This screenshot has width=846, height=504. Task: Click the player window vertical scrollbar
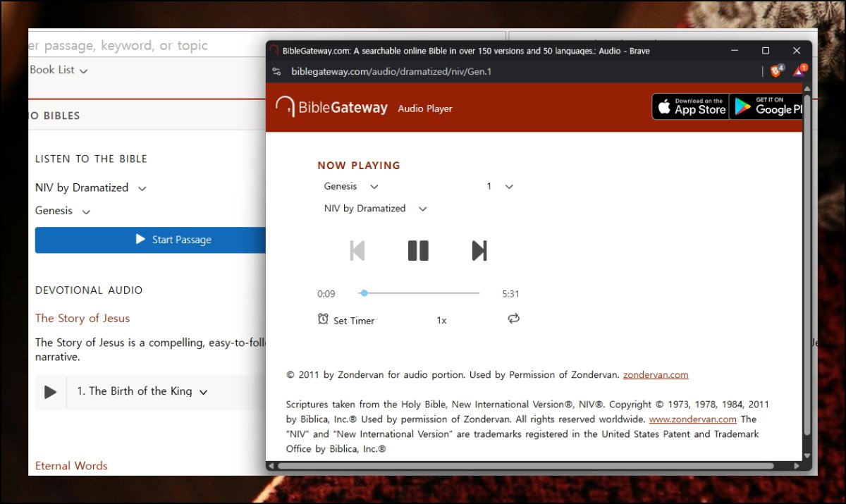coord(807,264)
